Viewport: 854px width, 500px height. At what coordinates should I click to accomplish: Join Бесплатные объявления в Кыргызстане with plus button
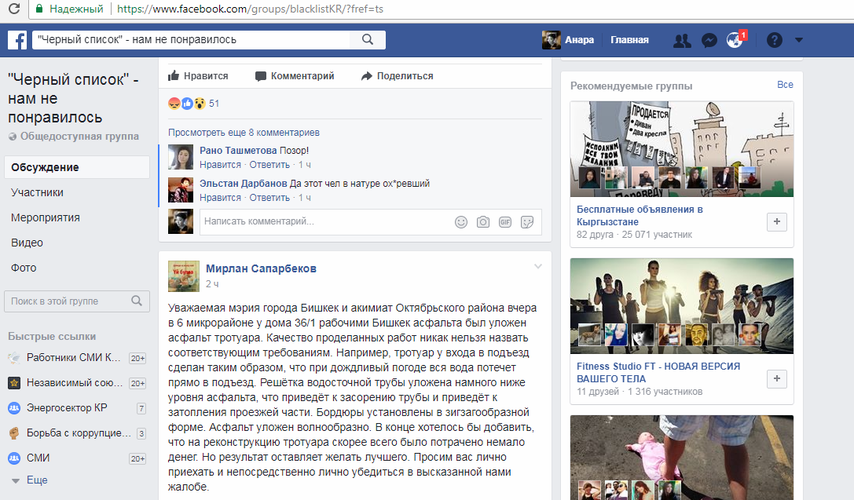(777, 222)
